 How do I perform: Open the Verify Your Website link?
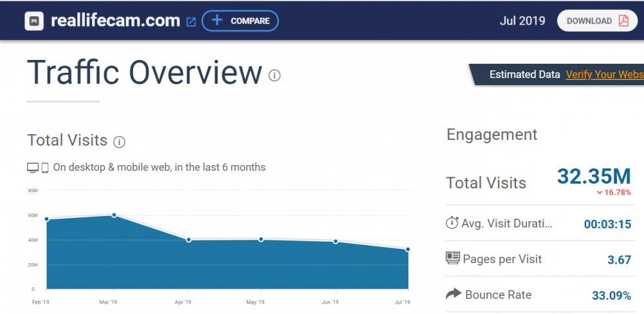(x=604, y=74)
